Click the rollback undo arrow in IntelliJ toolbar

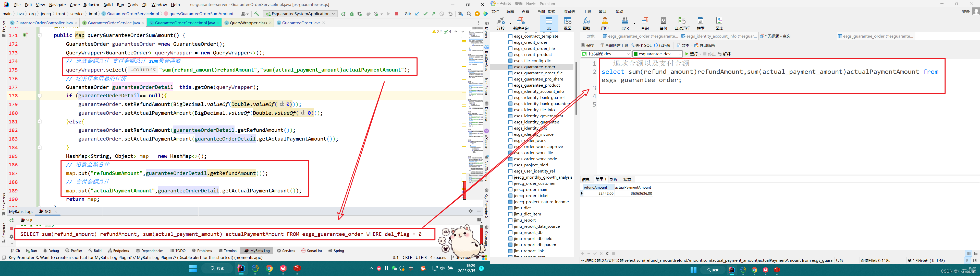(450, 14)
